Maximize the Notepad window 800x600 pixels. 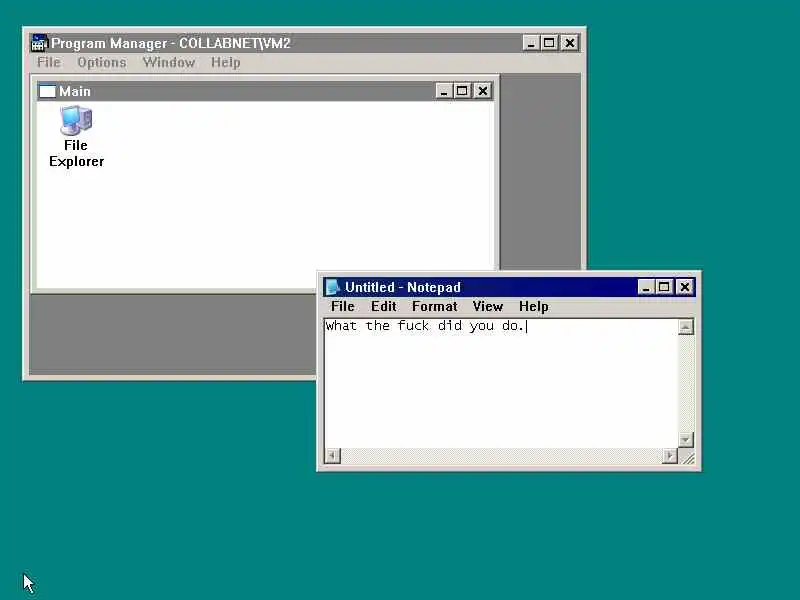pos(664,287)
